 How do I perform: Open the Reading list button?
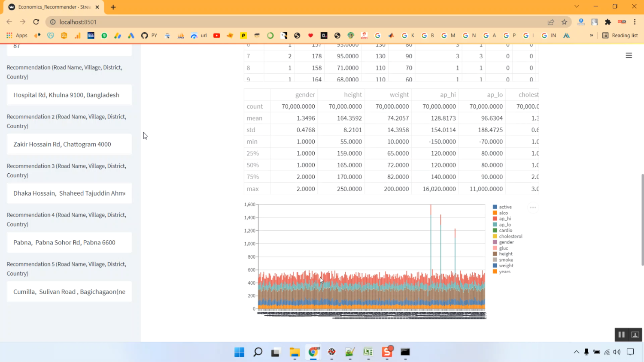click(620, 35)
